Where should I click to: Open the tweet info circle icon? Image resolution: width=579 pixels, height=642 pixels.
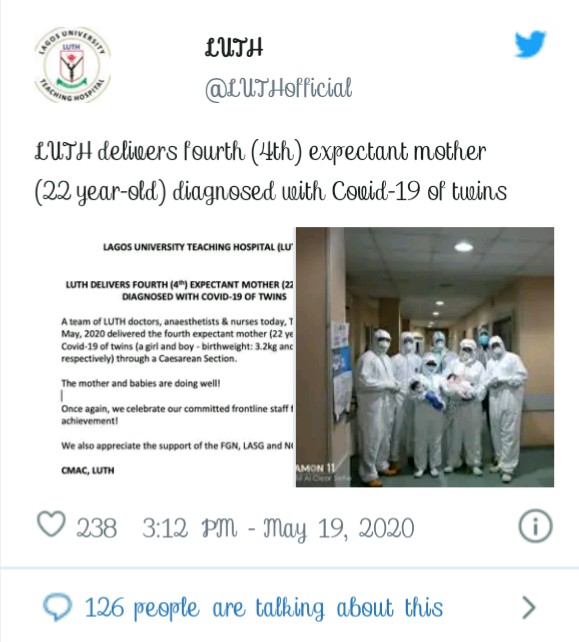coord(535,526)
